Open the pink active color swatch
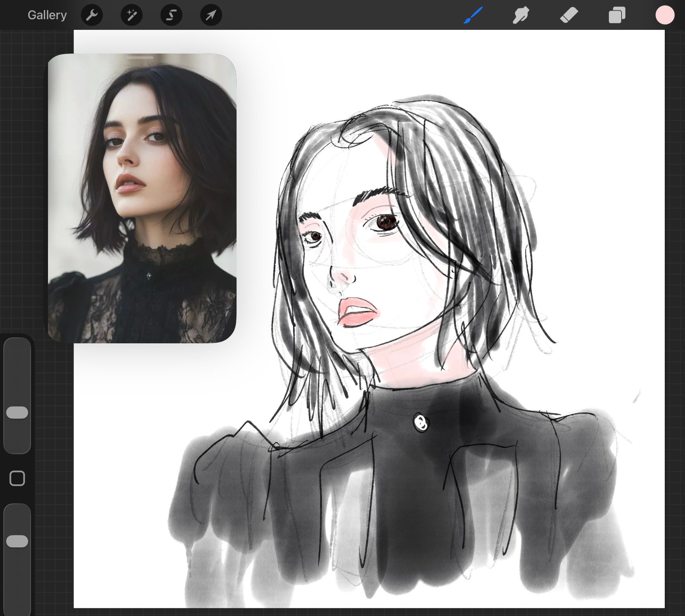685x616 pixels. pos(665,15)
